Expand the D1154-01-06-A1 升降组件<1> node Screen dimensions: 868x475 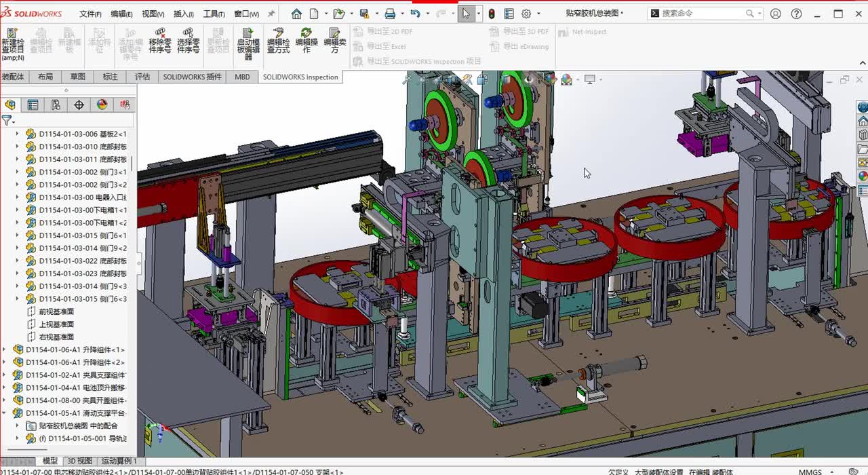5,349
